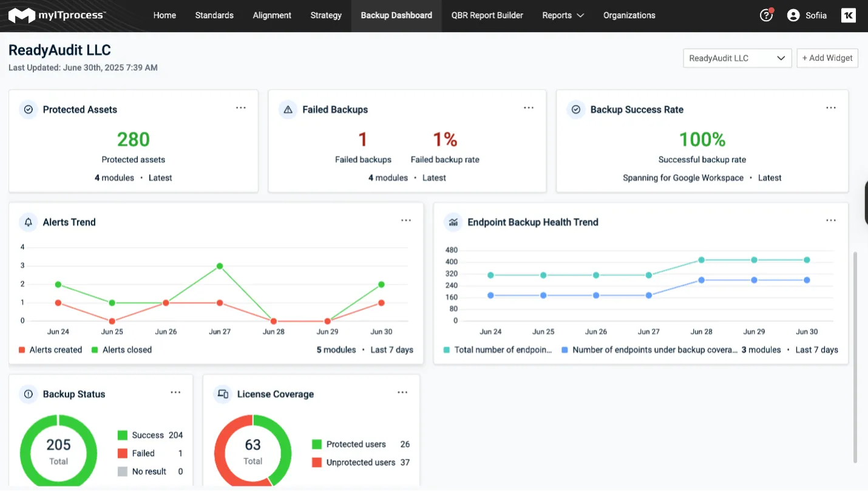
Task: Open Failed Backups widget three-dot menu
Action: 529,108
